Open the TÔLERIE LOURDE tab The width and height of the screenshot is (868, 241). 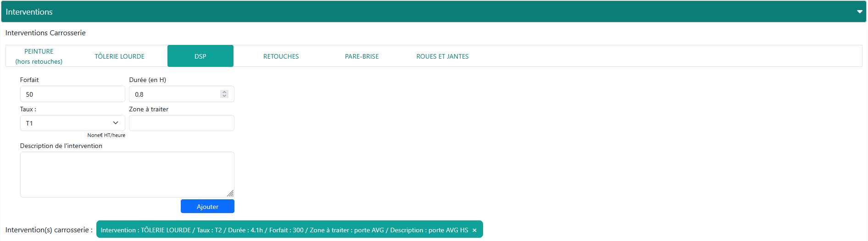tap(119, 56)
